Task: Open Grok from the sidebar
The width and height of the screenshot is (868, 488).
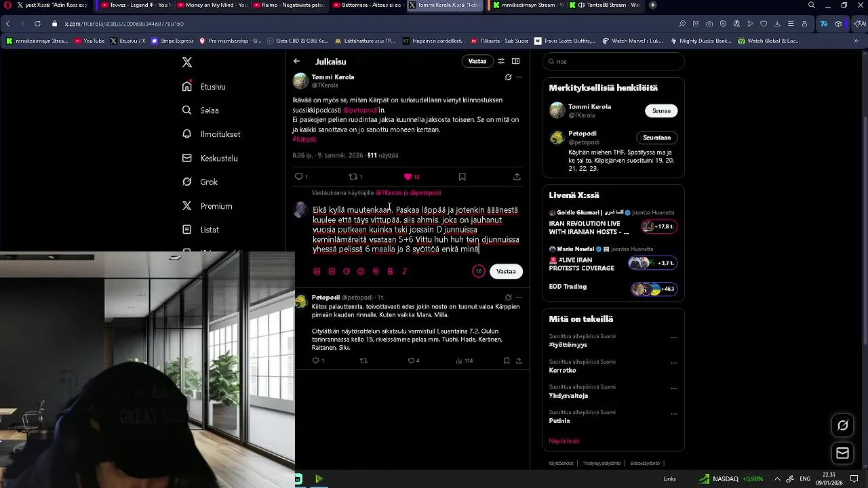Action: pos(199,182)
